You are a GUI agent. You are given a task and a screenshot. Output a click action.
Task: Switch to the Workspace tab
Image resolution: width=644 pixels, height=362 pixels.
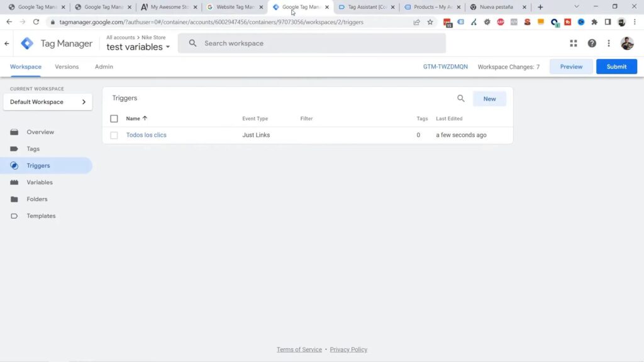[25, 67]
